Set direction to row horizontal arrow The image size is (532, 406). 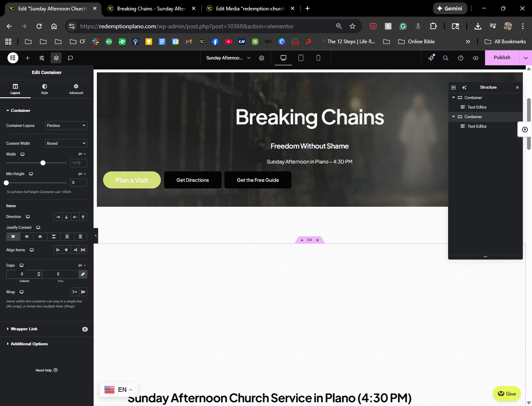[x=58, y=217]
